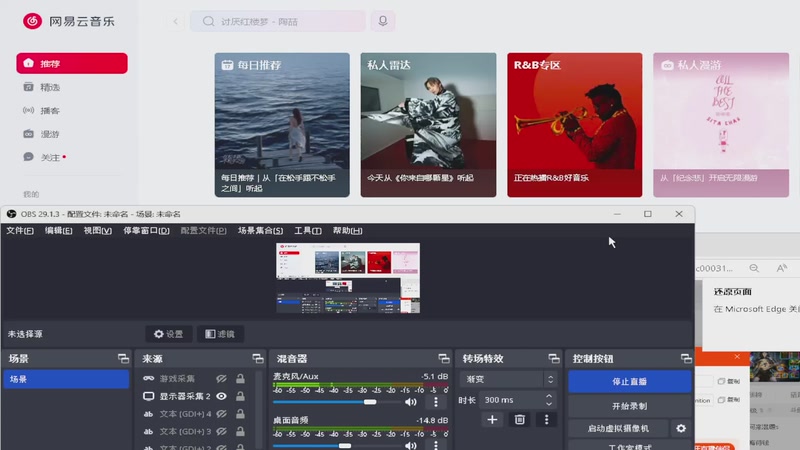Screen dimensions: 800x450
Task: Mute the 桌面音频 channel
Action: tap(411, 445)
